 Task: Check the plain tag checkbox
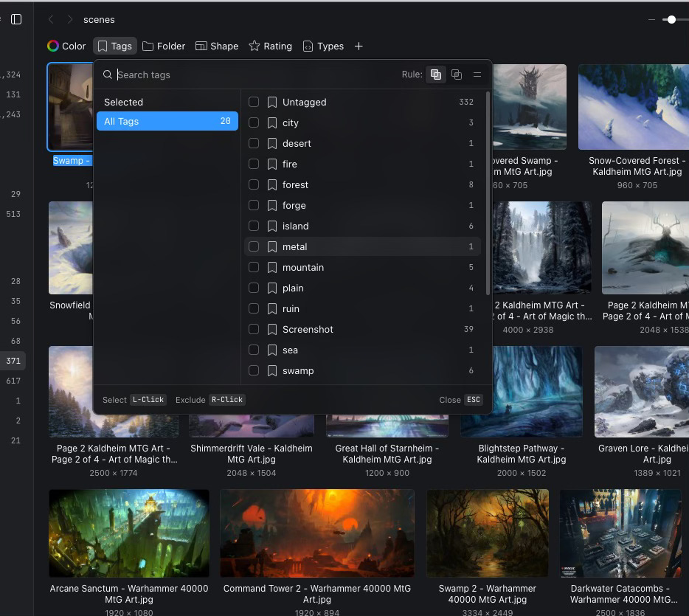point(254,288)
